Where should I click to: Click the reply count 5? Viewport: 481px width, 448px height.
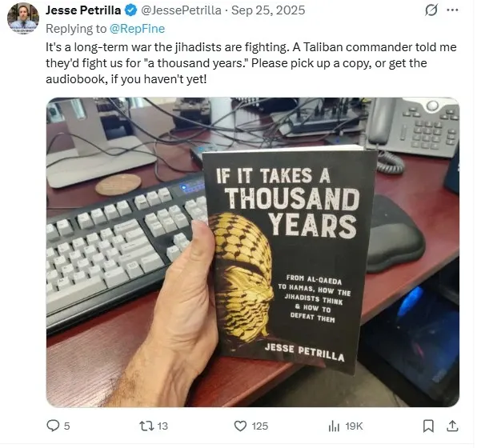coord(67,426)
